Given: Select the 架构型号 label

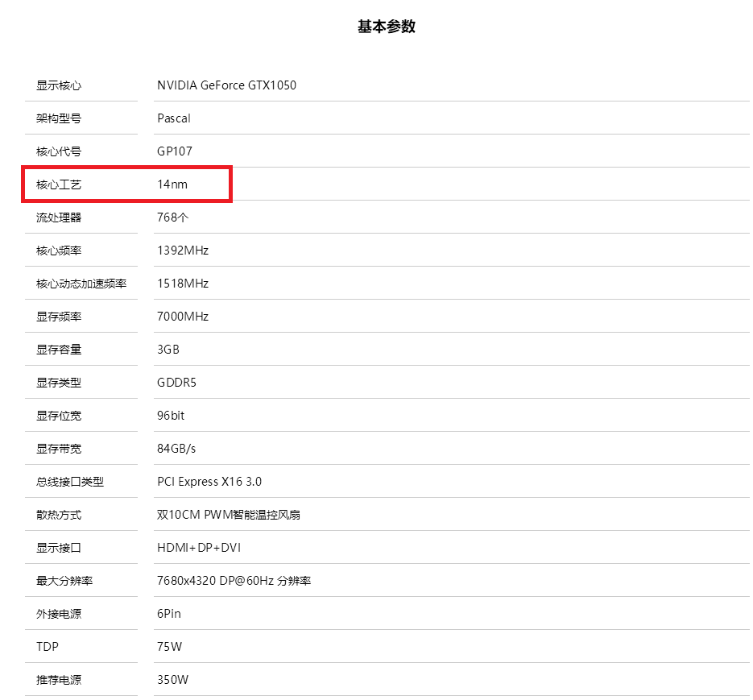Looking at the screenshot, I should click(59, 118).
